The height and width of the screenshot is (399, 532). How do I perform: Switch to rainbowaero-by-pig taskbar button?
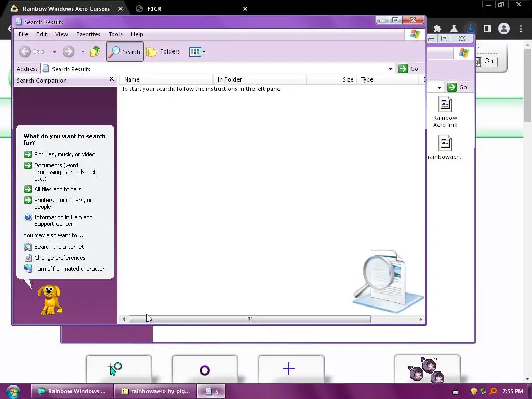click(155, 391)
